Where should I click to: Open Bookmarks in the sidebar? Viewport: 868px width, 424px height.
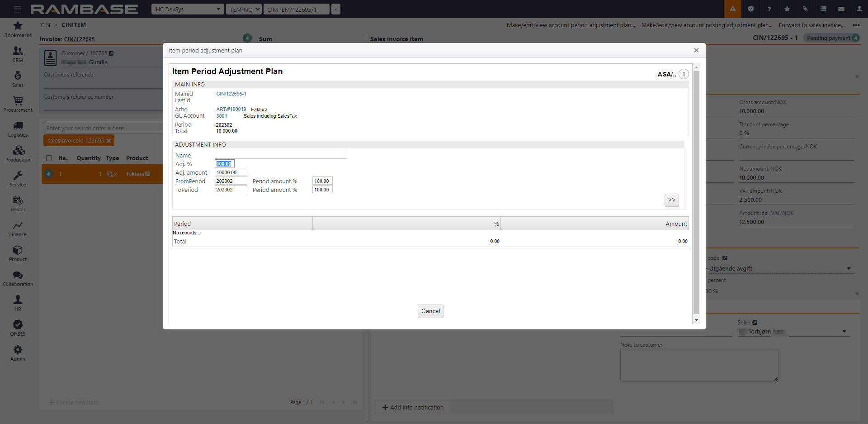18,30
